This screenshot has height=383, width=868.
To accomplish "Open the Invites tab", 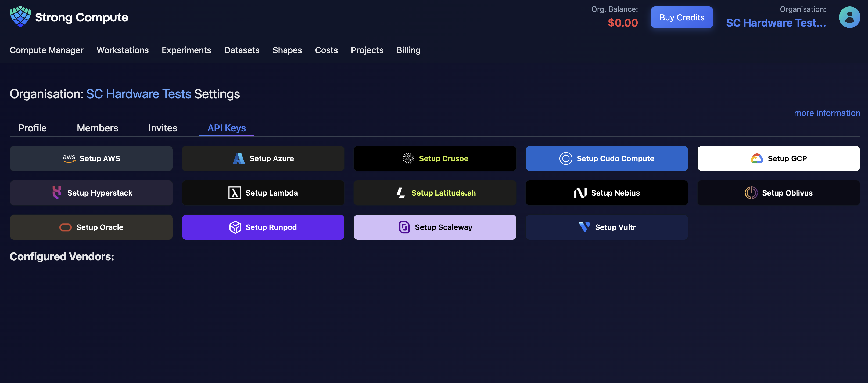I will (x=163, y=128).
